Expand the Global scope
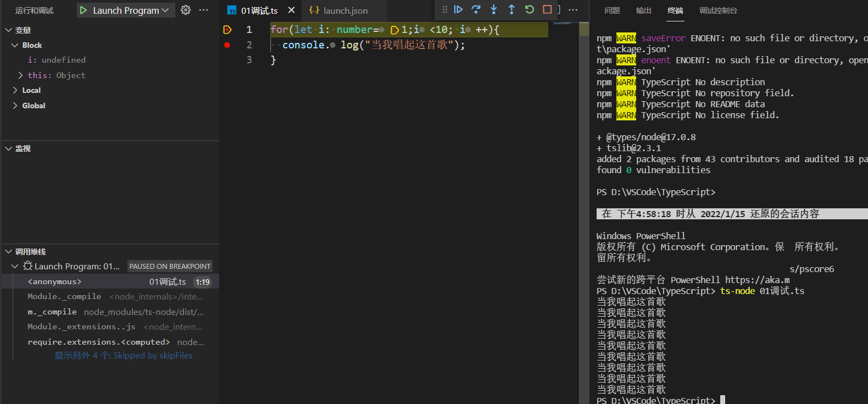This screenshot has height=404, width=868. click(15, 106)
